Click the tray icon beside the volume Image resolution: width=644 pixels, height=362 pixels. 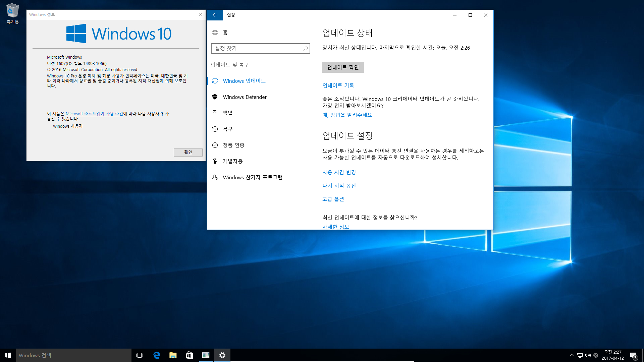(x=596, y=355)
